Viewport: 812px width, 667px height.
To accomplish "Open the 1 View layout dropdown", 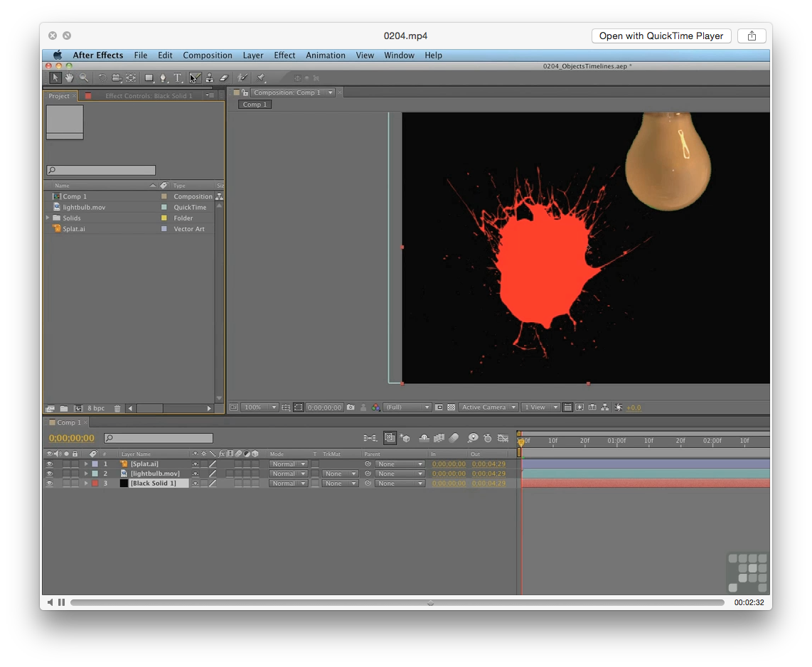I will tap(540, 407).
